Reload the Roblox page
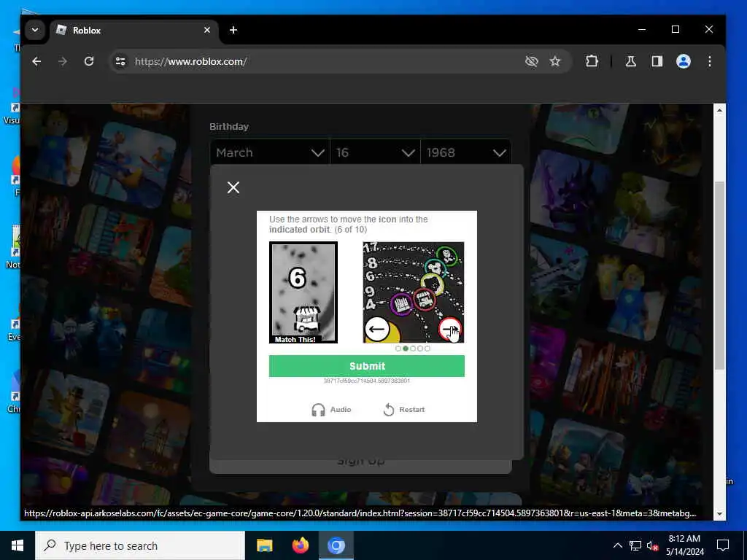The height and width of the screenshot is (560, 747). click(x=89, y=61)
